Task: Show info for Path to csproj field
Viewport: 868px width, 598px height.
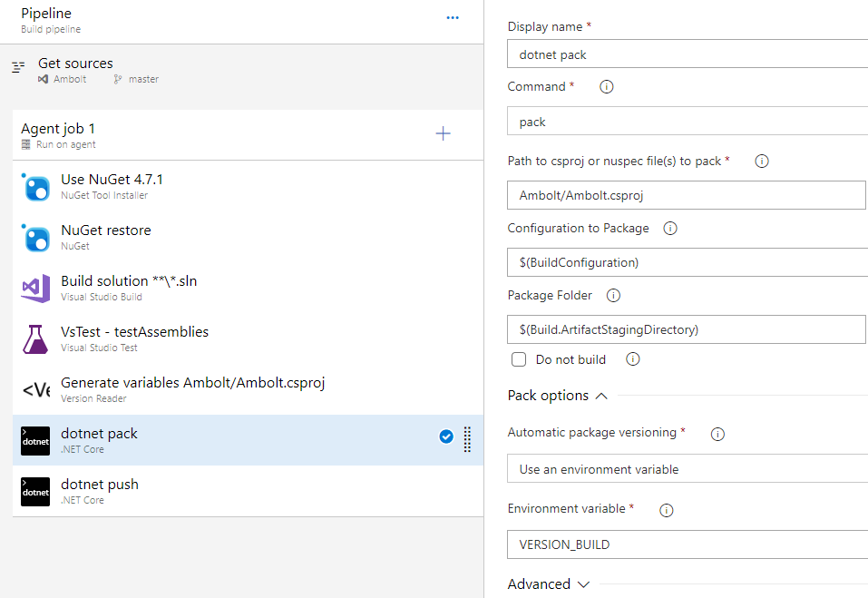Action: (x=762, y=162)
